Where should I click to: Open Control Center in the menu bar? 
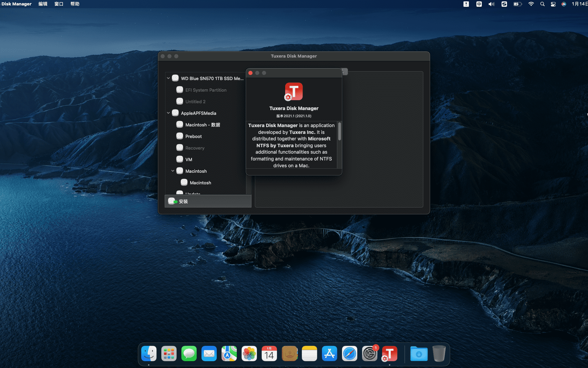click(x=553, y=4)
